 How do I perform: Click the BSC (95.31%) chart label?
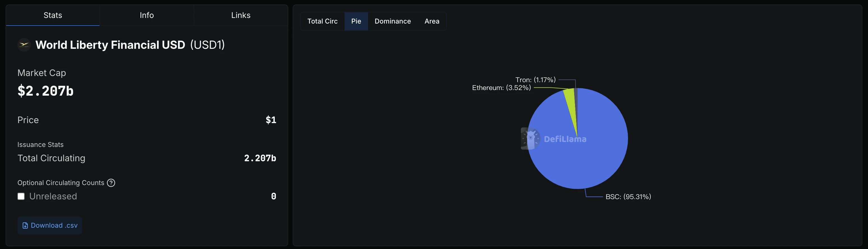628,197
